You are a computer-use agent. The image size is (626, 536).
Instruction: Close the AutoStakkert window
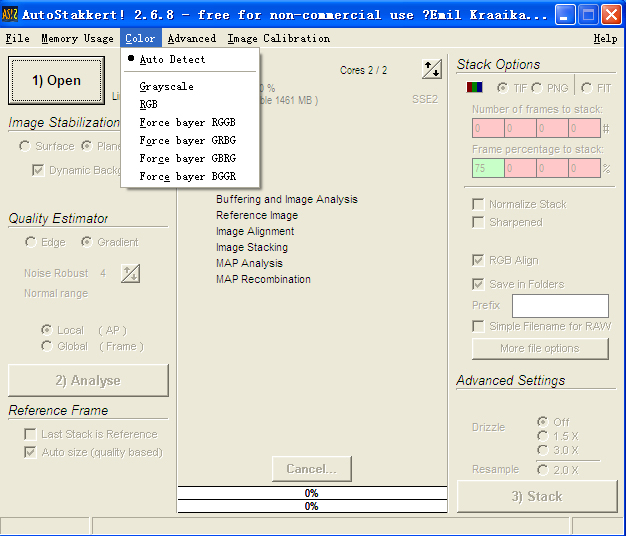coord(611,15)
